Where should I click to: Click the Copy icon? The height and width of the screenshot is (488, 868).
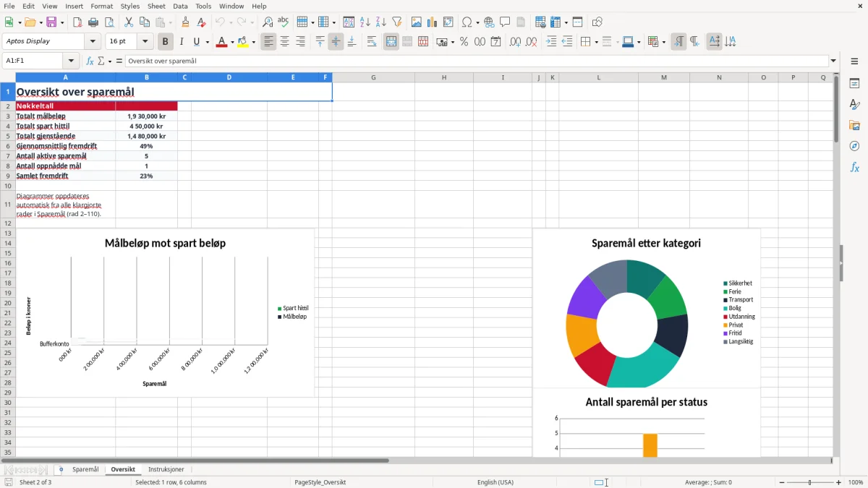144,22
